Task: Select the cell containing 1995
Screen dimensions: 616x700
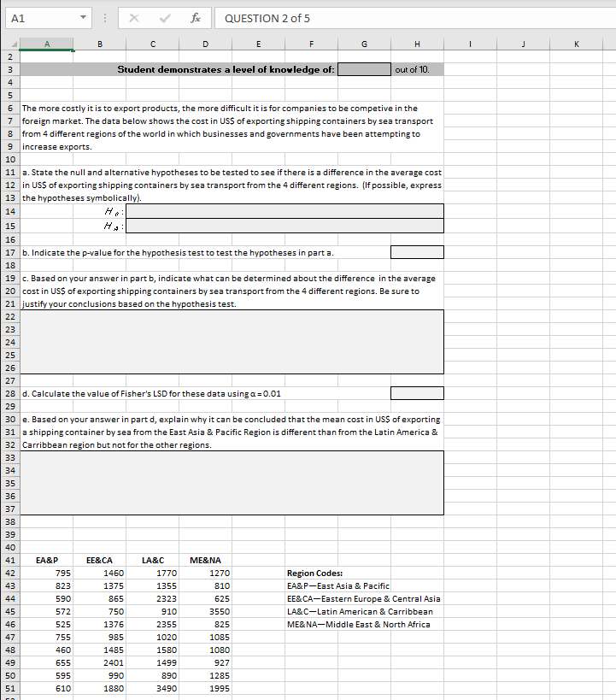Action: click(x=205, y=688)
